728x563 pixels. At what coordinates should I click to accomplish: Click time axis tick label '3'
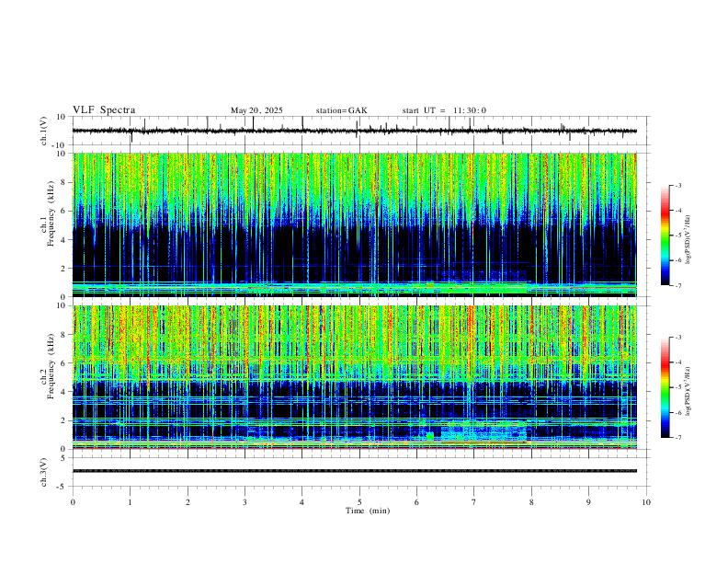pos(245,502)
